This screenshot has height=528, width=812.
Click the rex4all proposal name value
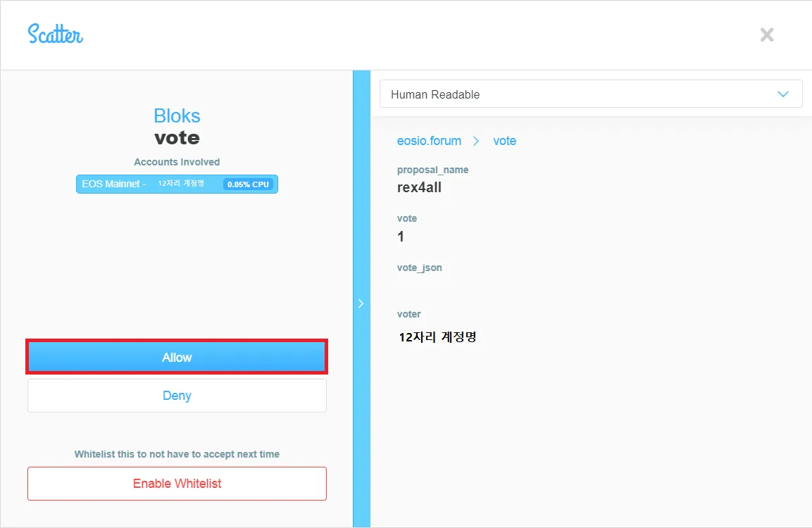pyautogui.click(x=419, y=187)
